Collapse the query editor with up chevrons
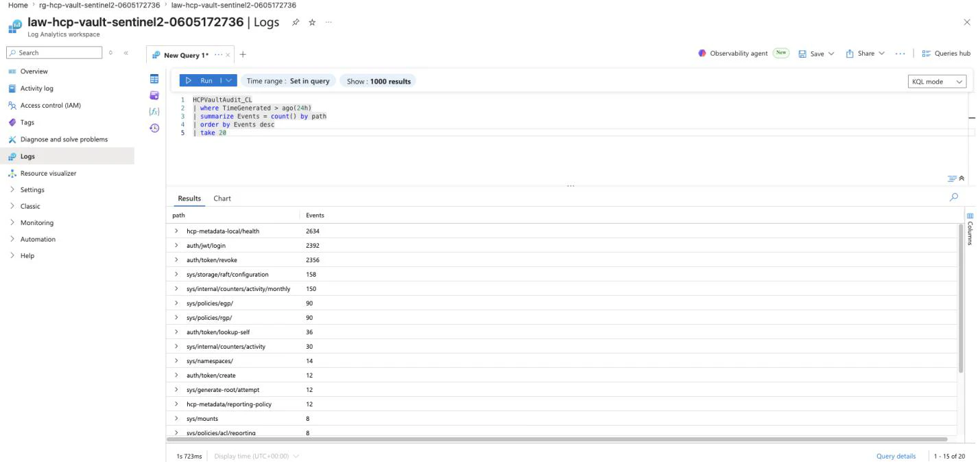The image size is (980, 462). (x=961, y=178)
